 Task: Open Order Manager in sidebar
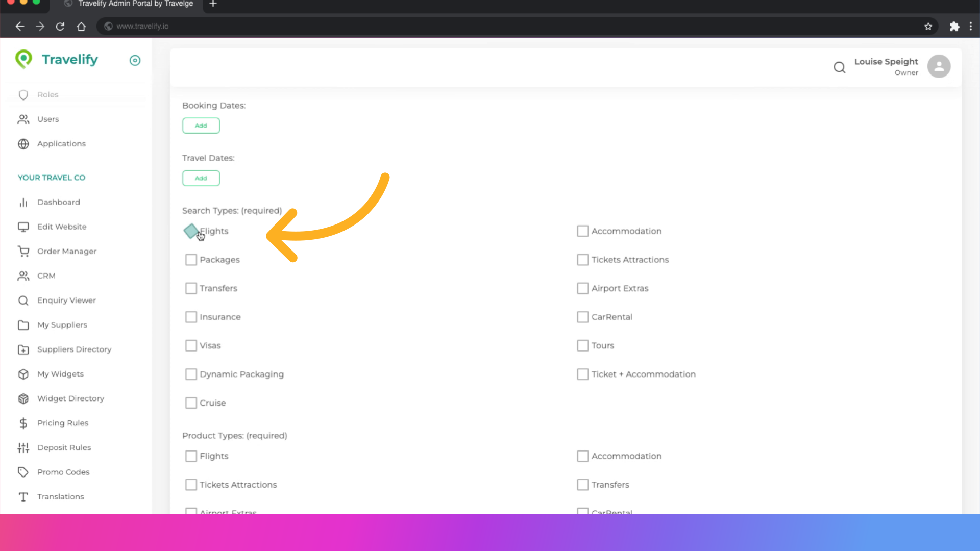(66, 251)
